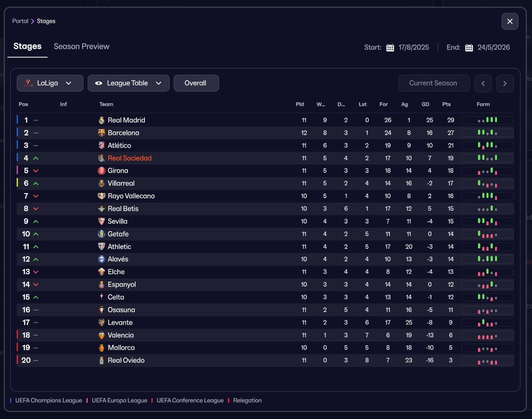532x419 pixels.
Task: Open the LaLiga competition dropdown
Action: pyautogui.click(x=50, y=83)
